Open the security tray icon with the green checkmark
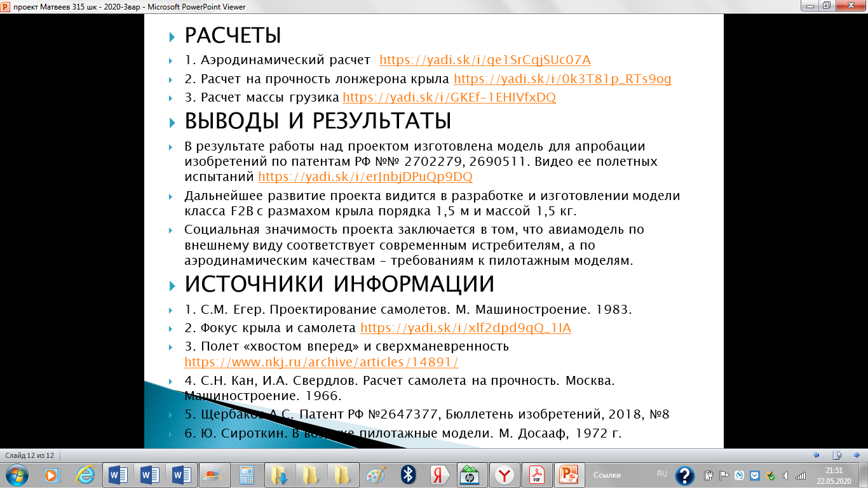Screen dimensions: 868x489 click(x=770, y=476)
